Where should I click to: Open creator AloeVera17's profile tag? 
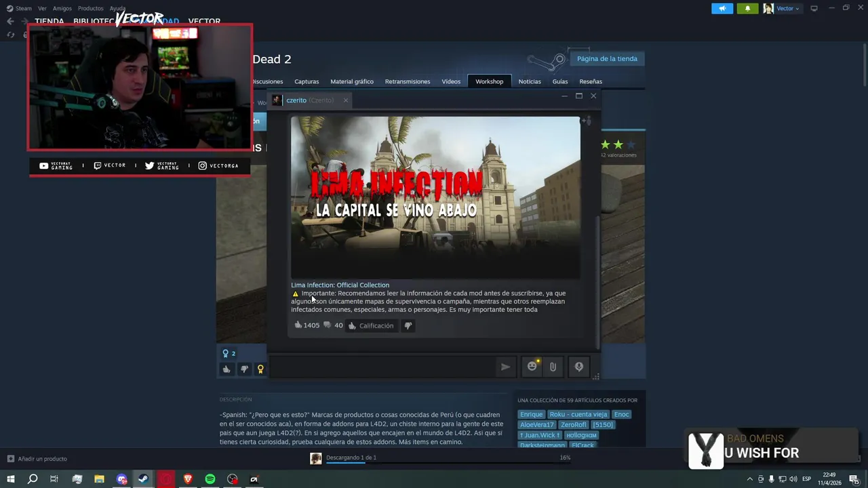(x=536, y=425)
